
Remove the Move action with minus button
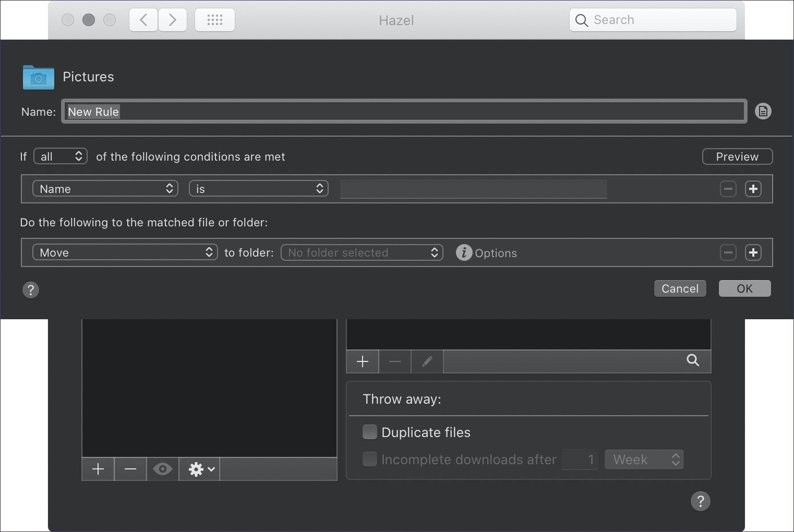click(x=728, y=253)
